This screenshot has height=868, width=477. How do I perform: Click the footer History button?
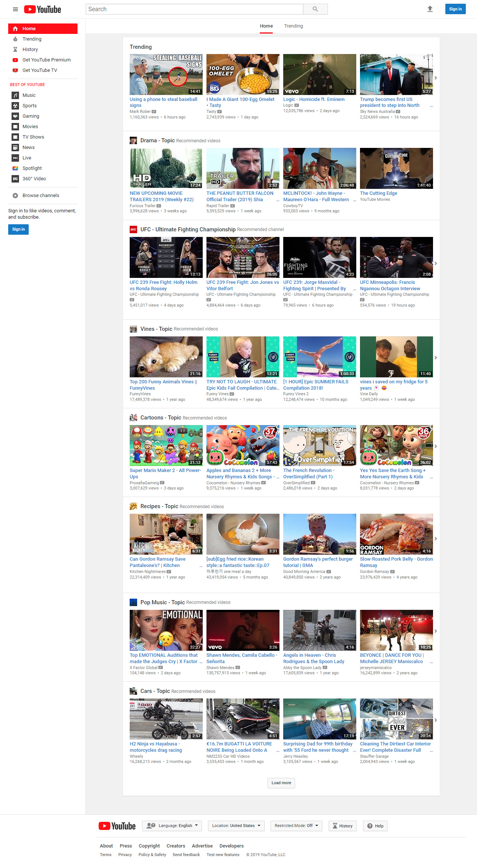point(342,826)
